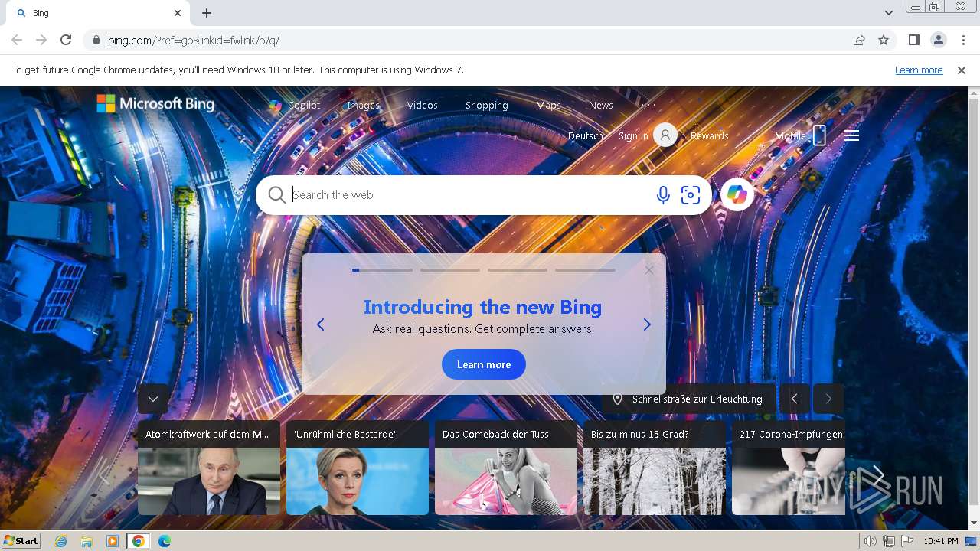Go to next slide in Bing promo
Screen dimensions: 980x551
(647, 324)
